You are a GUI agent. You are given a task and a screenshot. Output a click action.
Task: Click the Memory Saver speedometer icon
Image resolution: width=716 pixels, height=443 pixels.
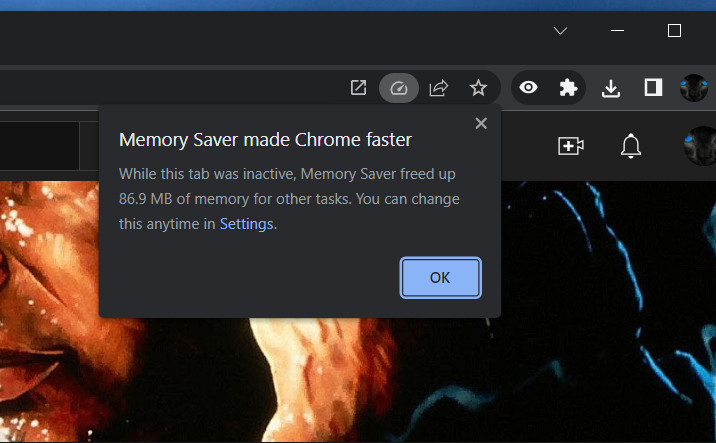(399, 88)
